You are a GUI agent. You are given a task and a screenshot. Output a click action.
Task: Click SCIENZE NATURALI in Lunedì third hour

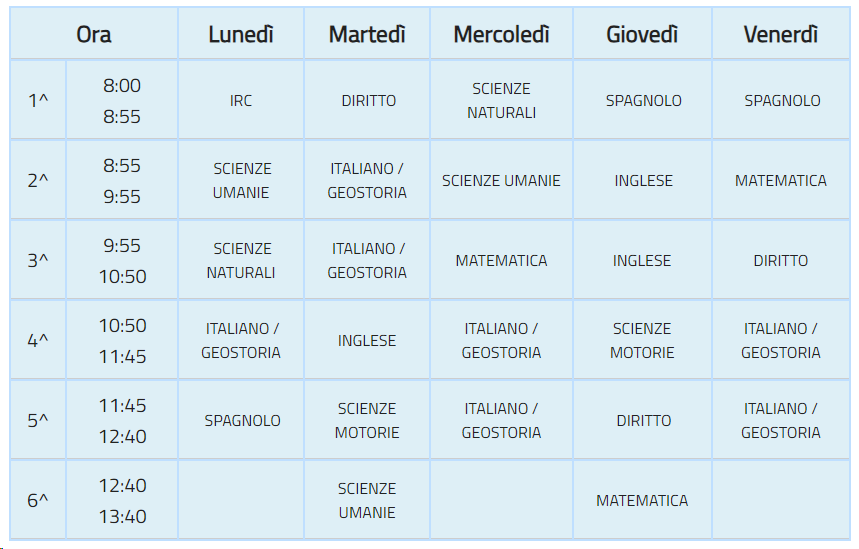[240, 260]
